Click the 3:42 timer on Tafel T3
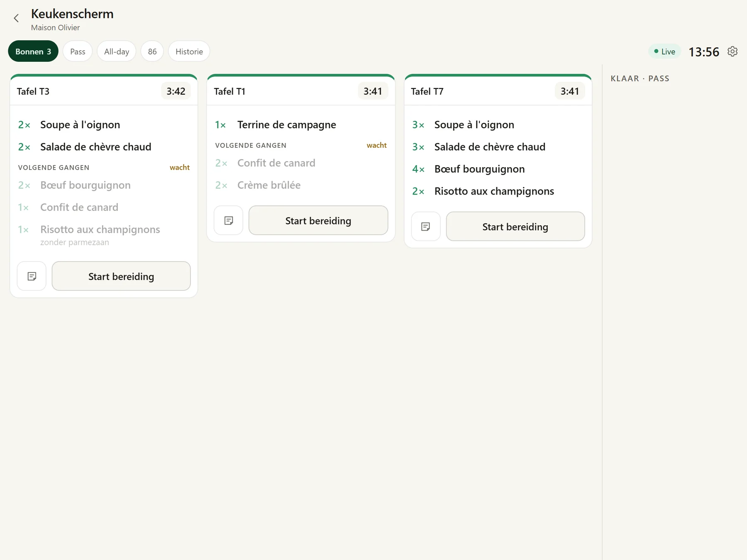The height and width of the screenshot is (560, 747). [x=176, y=91]
